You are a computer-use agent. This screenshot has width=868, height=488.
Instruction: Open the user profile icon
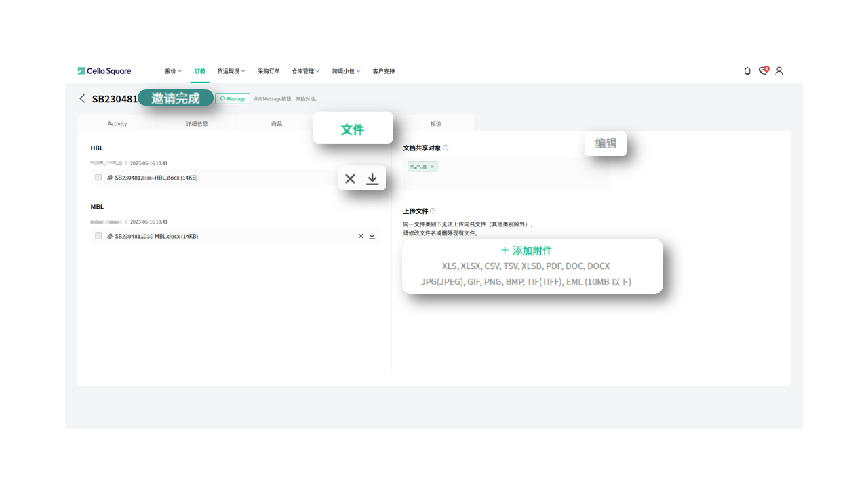779,71
